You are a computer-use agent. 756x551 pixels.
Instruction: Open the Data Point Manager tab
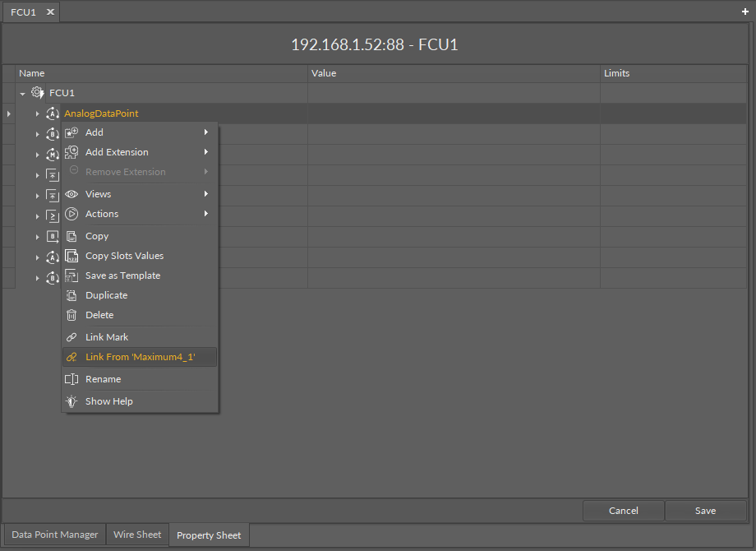click(55, 535)
